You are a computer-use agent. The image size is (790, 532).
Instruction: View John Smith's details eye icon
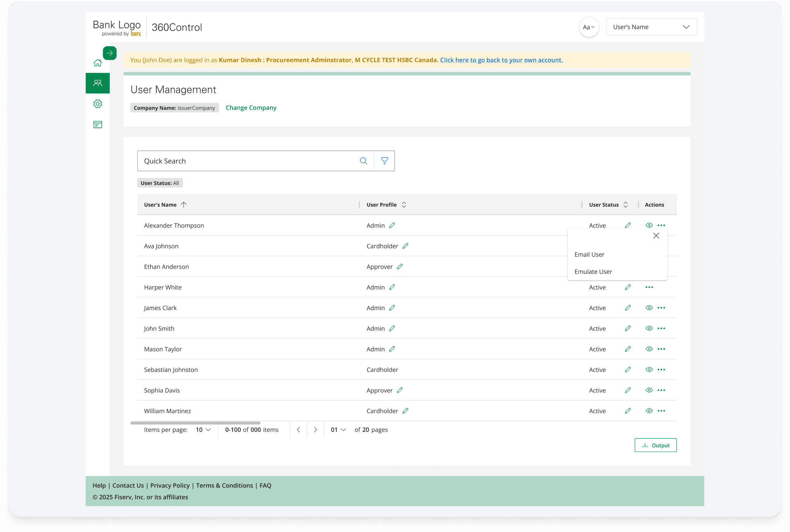pyautogui.click(x=649, y=329)
